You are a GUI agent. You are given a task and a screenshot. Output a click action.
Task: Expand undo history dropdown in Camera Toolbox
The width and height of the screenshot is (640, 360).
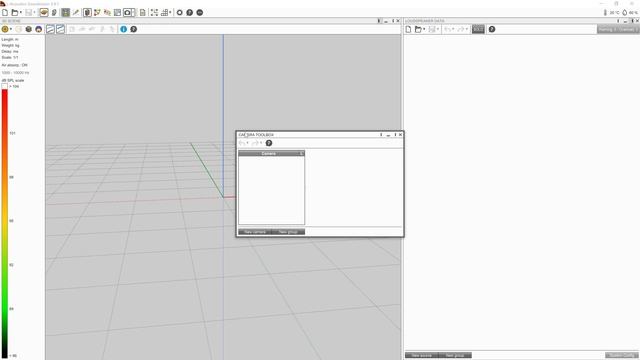(247, 143)
